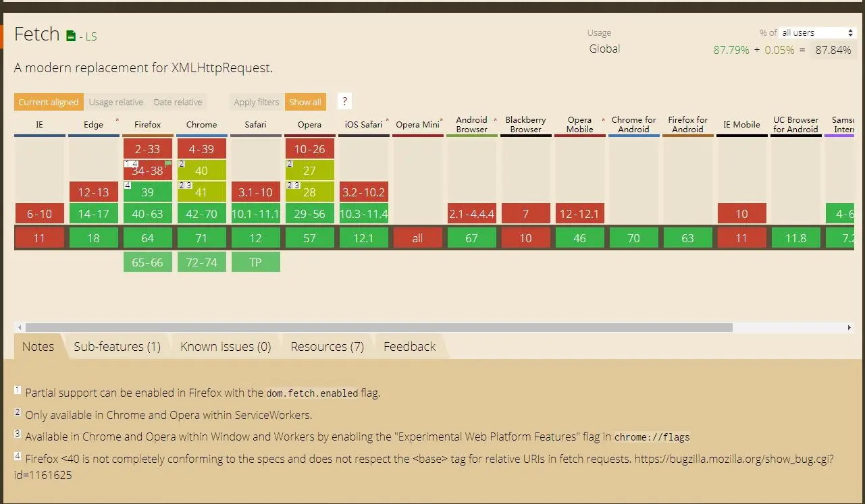Open the Feedback tab
The height and width of the screenshot is (504, 865).
[x=410, y=347]
